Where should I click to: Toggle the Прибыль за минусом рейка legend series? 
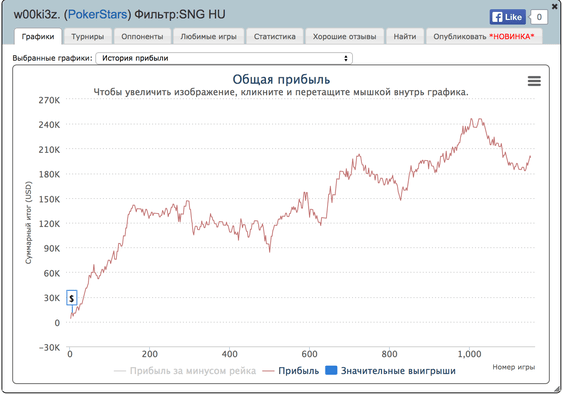pyautogui.click(x=185, y=371)
